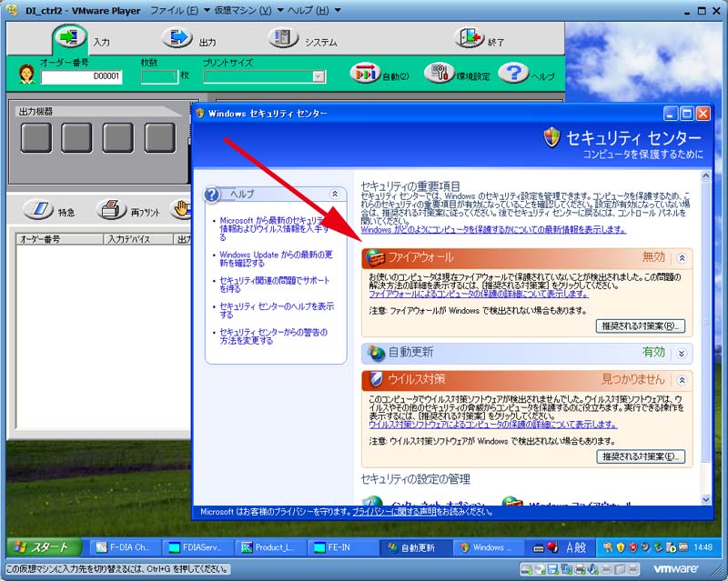Select the third 出力機器 device slot
The height and width of the screenshot is (581, 728).
[x=118, y=138]
